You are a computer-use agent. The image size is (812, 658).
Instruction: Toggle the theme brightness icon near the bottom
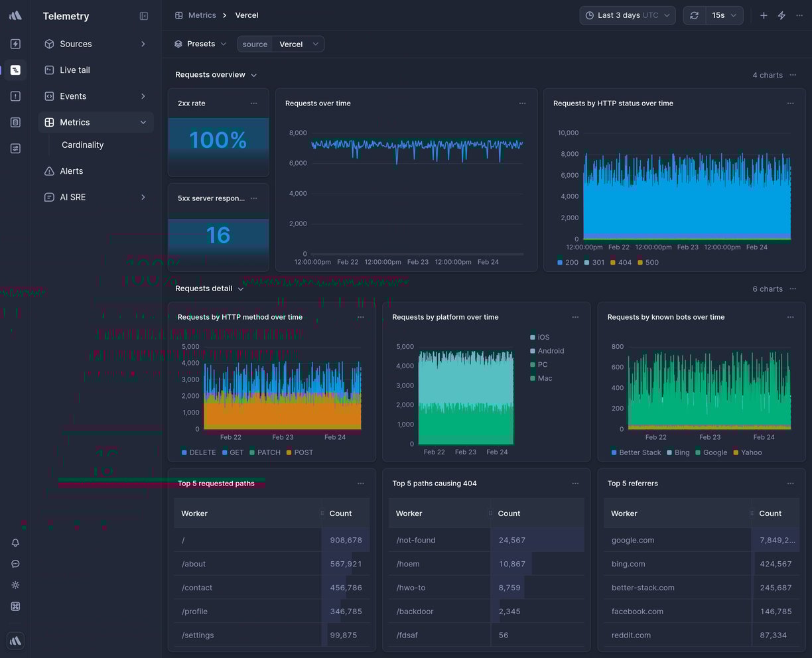point(15,585)
